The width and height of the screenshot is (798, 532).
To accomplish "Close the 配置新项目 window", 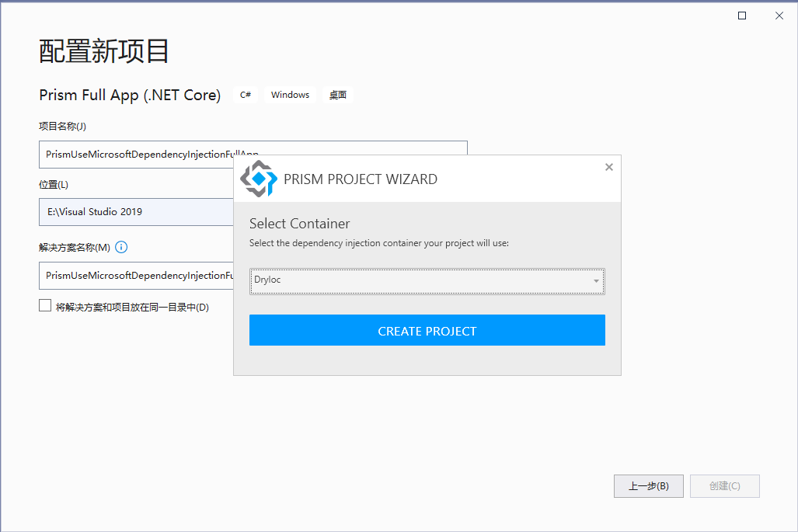I will pos(778,15).
